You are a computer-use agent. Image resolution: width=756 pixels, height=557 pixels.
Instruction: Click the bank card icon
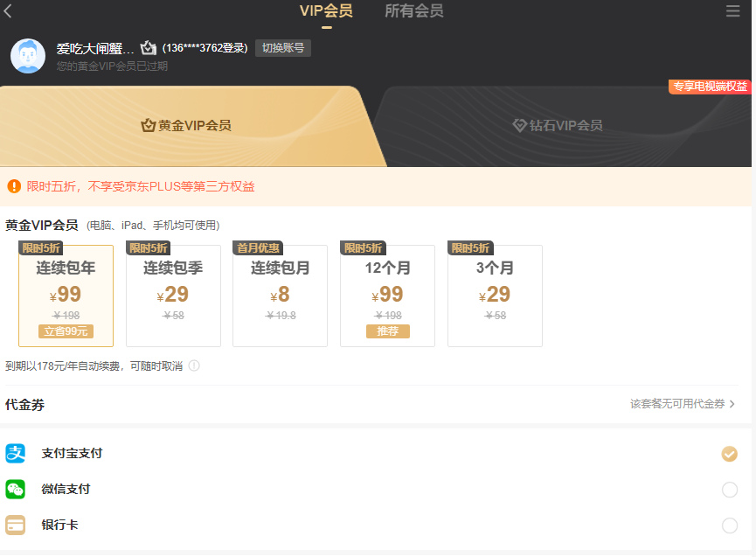16,525
